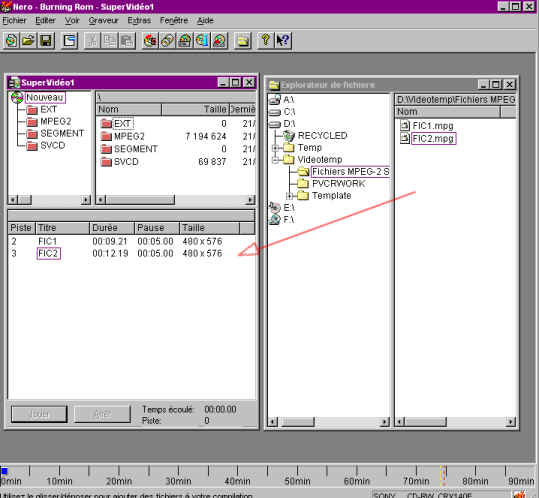The width and height of the screenshot is (539, 498).
Task: Click the yellow question mark Help icon
Action: [x=266, y=41]
